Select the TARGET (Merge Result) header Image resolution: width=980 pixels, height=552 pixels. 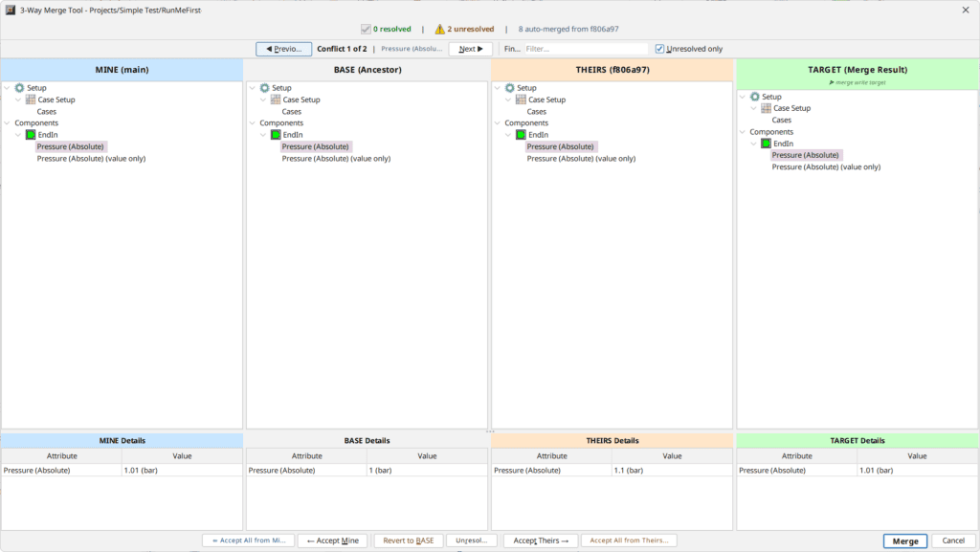(x=857, y=74)
